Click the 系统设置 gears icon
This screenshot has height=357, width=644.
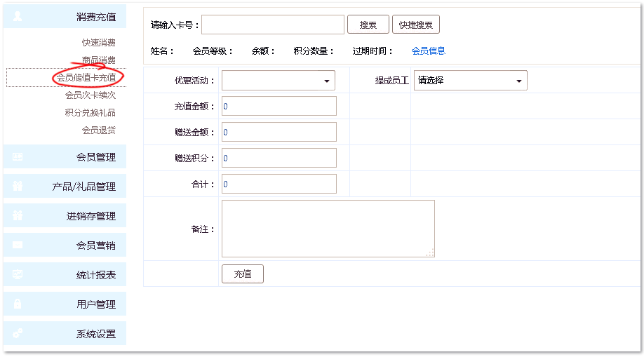coord(18,334)
